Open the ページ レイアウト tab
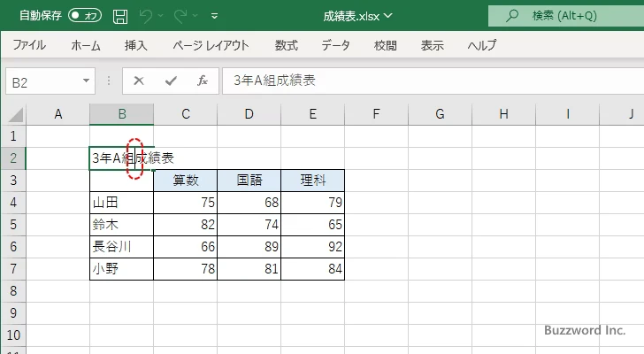This screenshot has width=644, height=354. click(x=211, y=45)
